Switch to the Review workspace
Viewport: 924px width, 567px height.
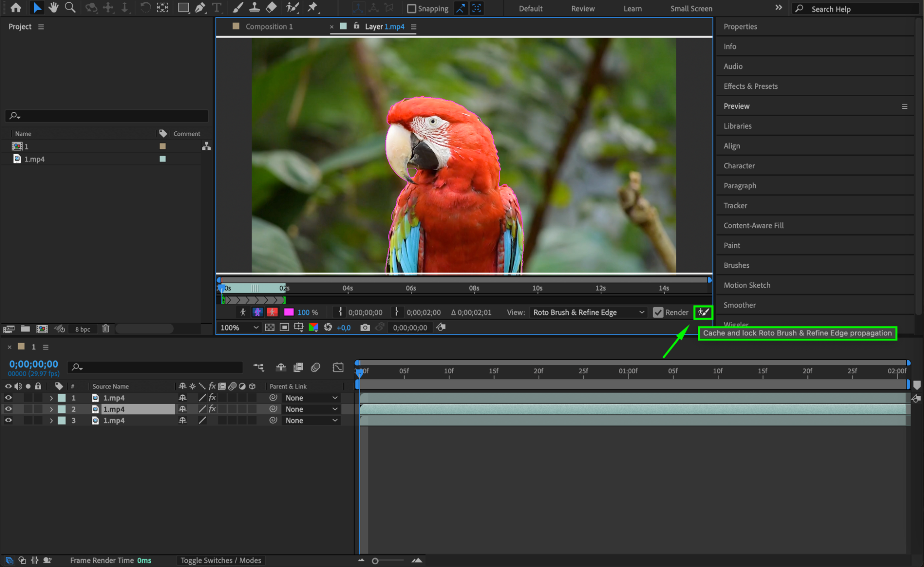tap(582, 8)
